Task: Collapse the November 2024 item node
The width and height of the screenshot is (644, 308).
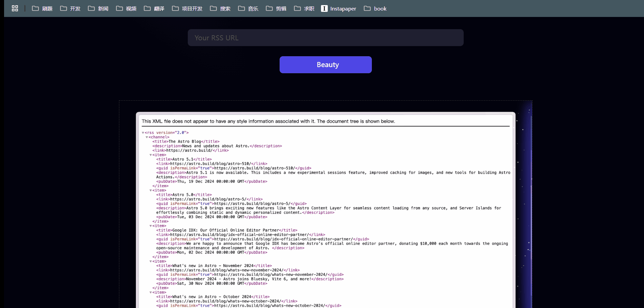Action: [x=151, y=262]
